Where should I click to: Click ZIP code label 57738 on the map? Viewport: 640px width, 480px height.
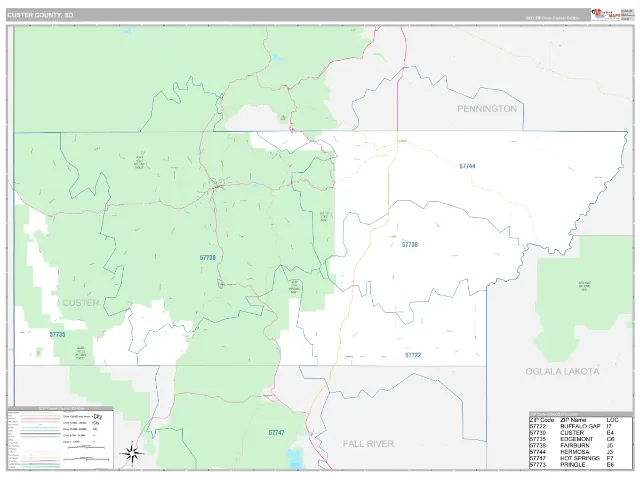[x=410, y=244]
